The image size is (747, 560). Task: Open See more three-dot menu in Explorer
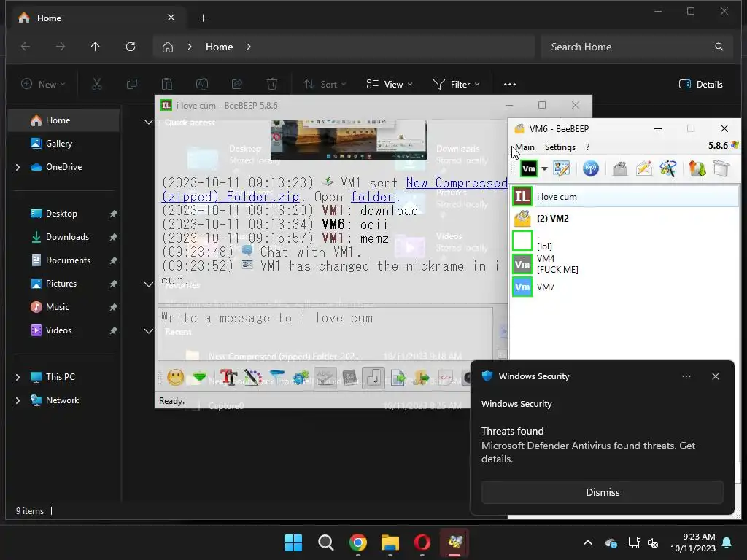(x=510, y=85)
